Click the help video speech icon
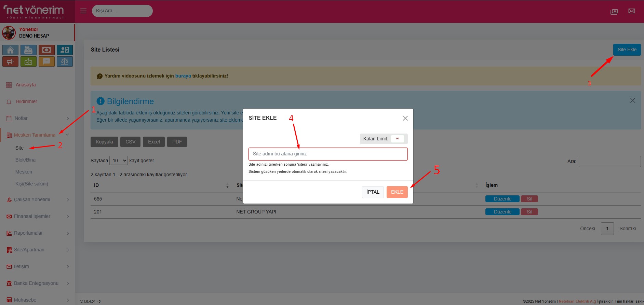This screenshot has width=644, height=305. coord(100,76)
